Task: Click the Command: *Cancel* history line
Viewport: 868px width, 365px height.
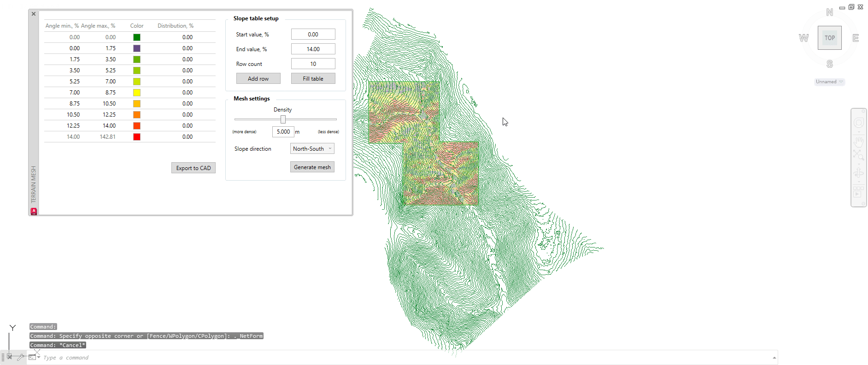Action: click(x=58, y=345)
